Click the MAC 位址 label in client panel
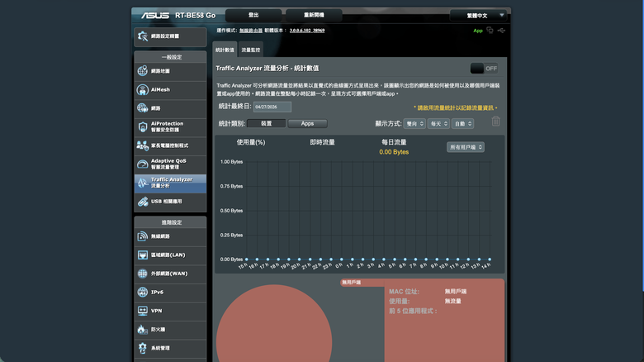The height and width of the screenshot is (362, 644). coord(404,292)
